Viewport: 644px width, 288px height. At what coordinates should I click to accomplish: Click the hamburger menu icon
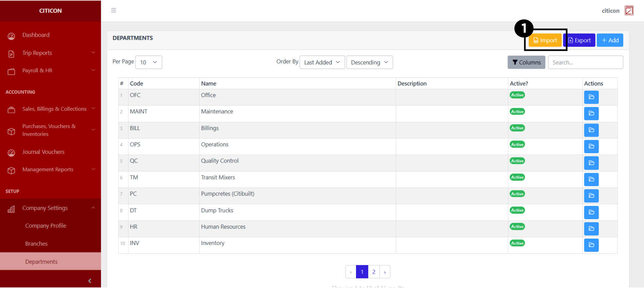point(114,10)
